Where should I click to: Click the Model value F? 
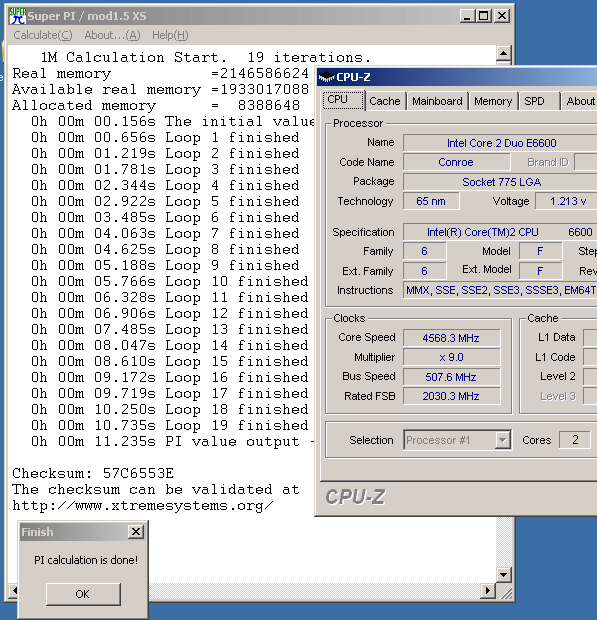point(540,251)
